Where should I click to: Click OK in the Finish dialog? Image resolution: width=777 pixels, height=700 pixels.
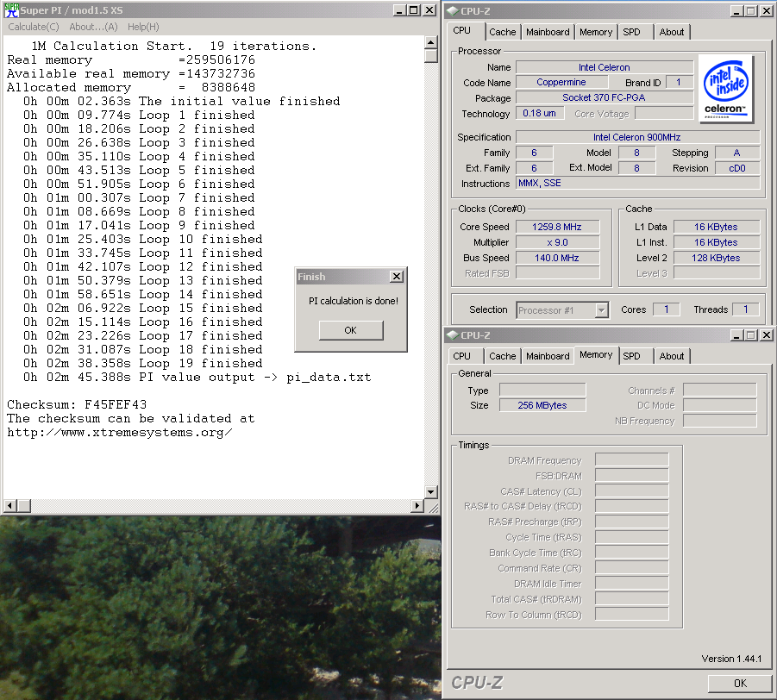click(x=351, y=330)
